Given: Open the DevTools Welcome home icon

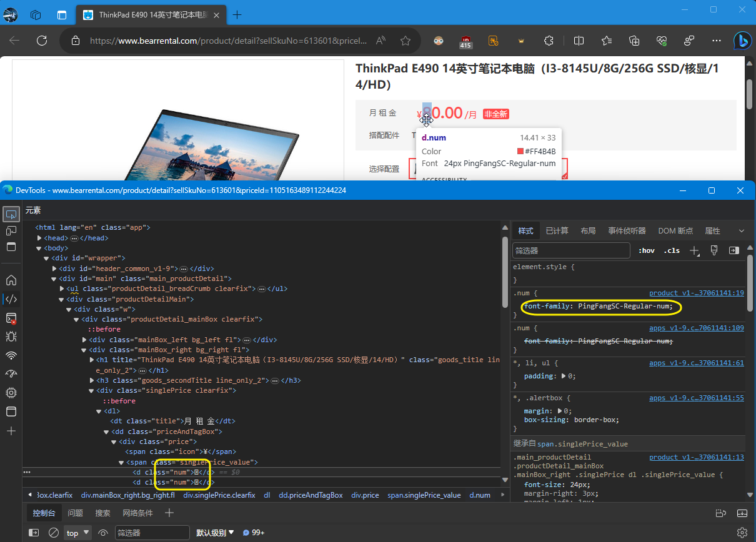Looking at the screenshot, I should (11, 280).
